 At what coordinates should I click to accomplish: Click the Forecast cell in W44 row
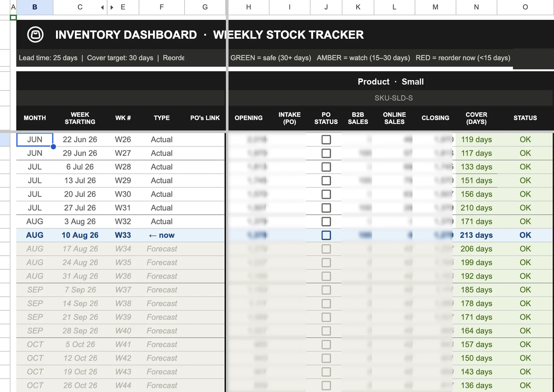pos(162,386)
